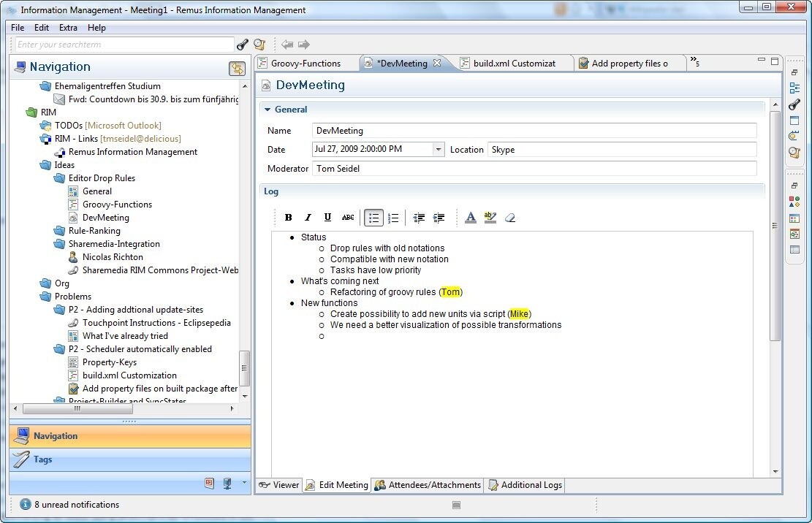Select RIM project in tree
This screenshot has height=523, width=812.
point(49,112)
